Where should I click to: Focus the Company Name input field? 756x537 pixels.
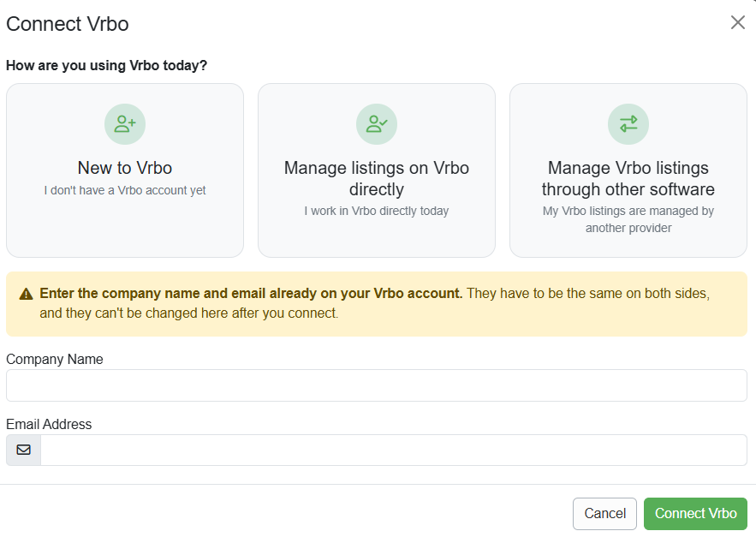(377, 385)
